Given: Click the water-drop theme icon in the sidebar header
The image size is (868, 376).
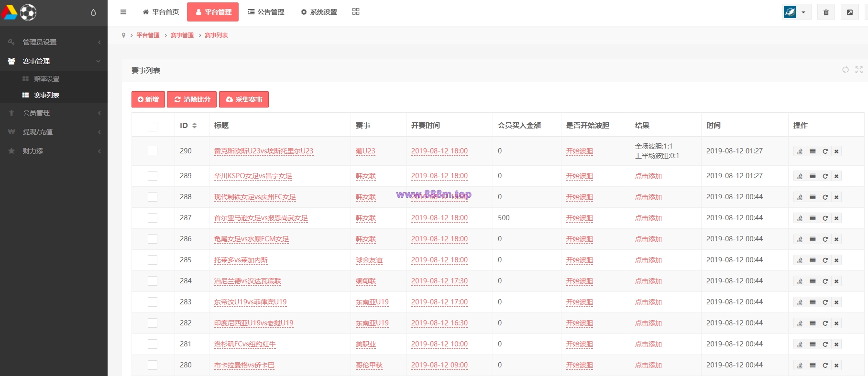Looking at the screenshot, I should tap(93, 12).
